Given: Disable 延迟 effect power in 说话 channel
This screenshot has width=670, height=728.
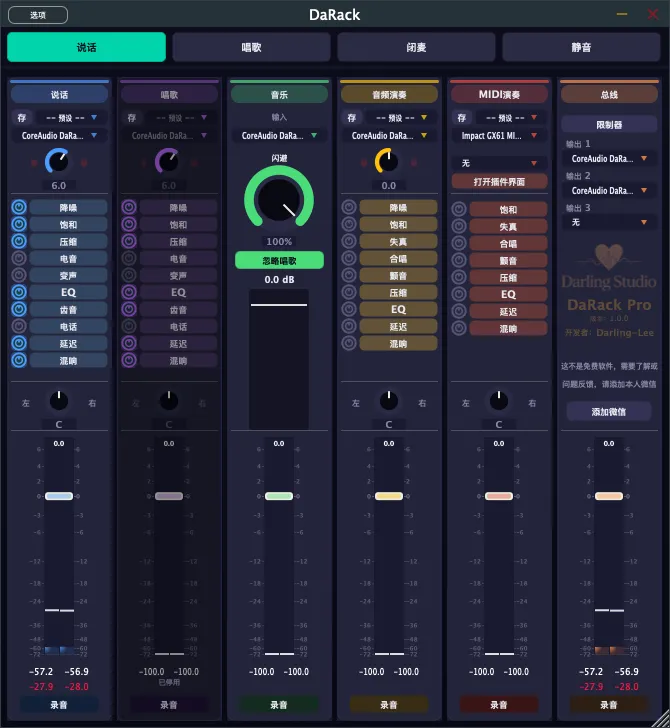Looking at the screenshot, I should tap(19, 343).
